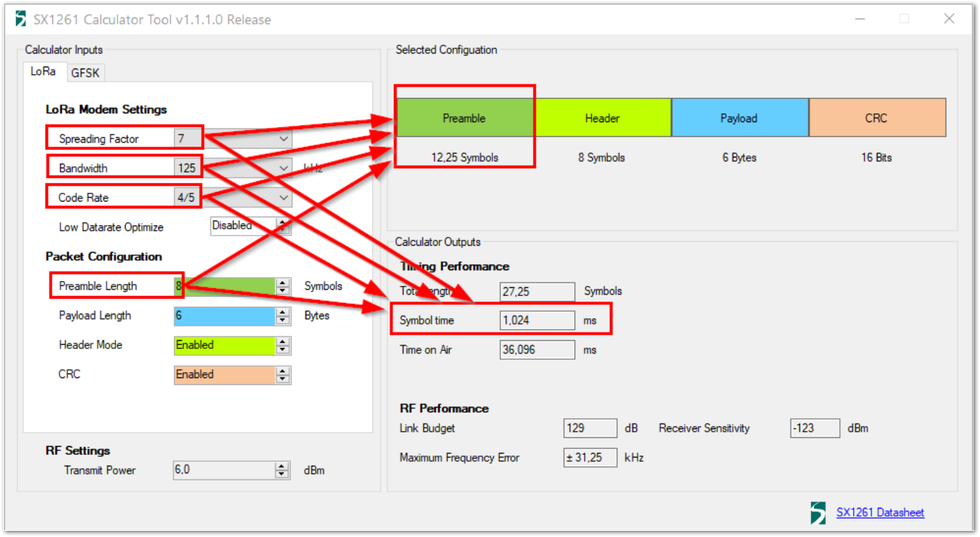Click the Link Budget value 129
Screen dimensions: 980x537
point(590,428)
